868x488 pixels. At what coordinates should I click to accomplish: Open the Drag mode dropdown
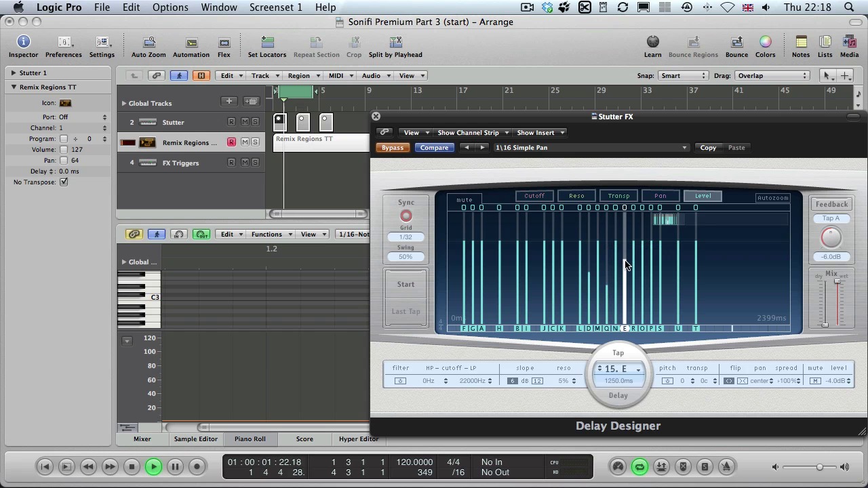click(x=772, y=75)
